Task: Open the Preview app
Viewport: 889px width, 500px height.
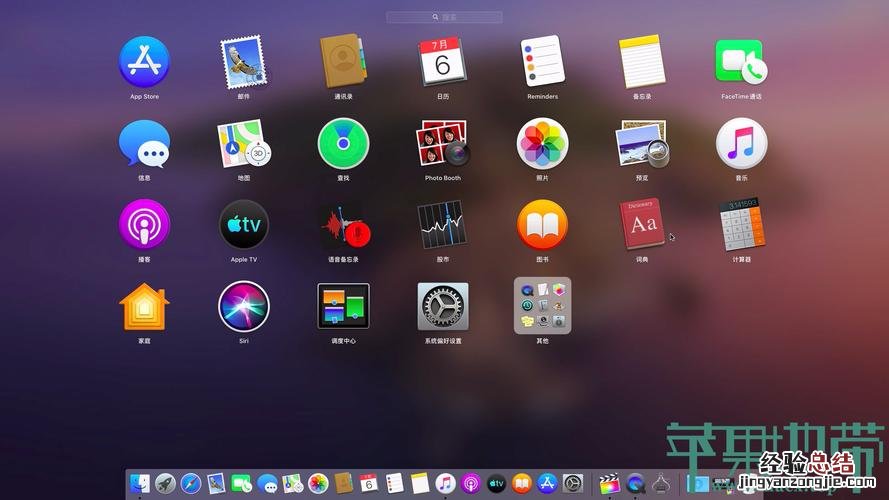Action: 642,144
